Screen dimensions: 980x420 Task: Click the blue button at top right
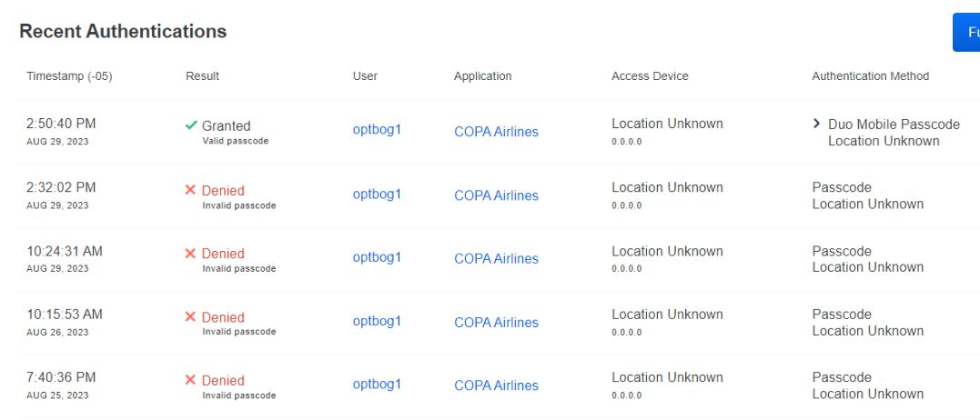966,33
